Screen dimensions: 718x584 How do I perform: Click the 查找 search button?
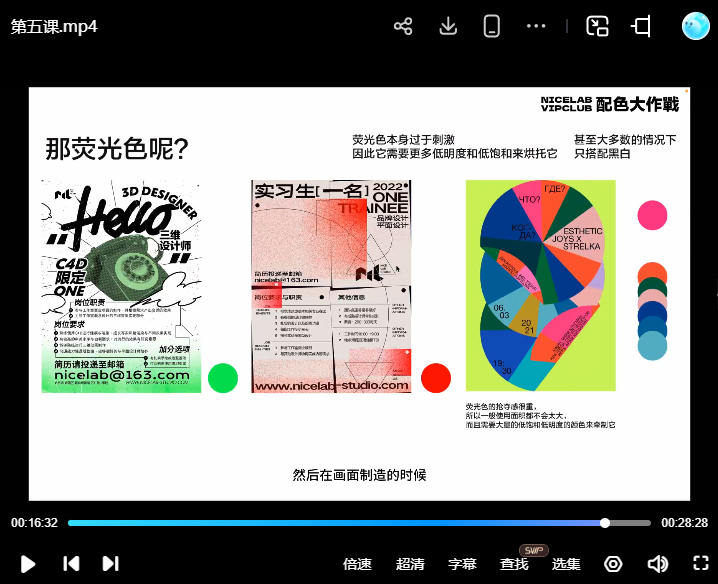(x=514, y=564)
